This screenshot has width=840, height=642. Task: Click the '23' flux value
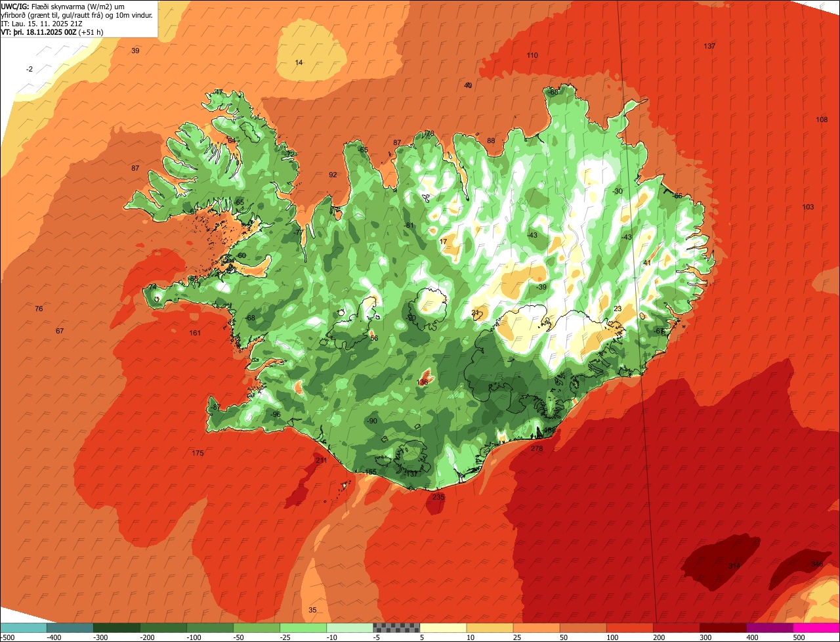click(618, 309)
